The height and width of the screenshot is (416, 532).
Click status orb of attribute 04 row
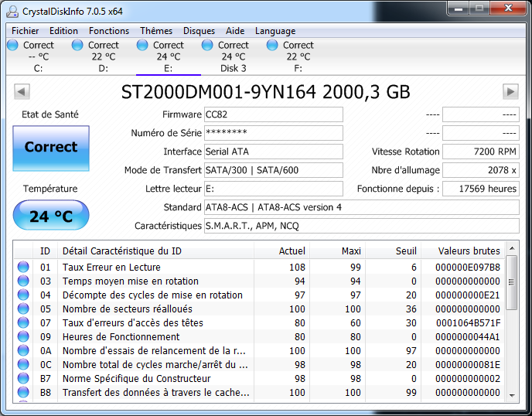23,295
